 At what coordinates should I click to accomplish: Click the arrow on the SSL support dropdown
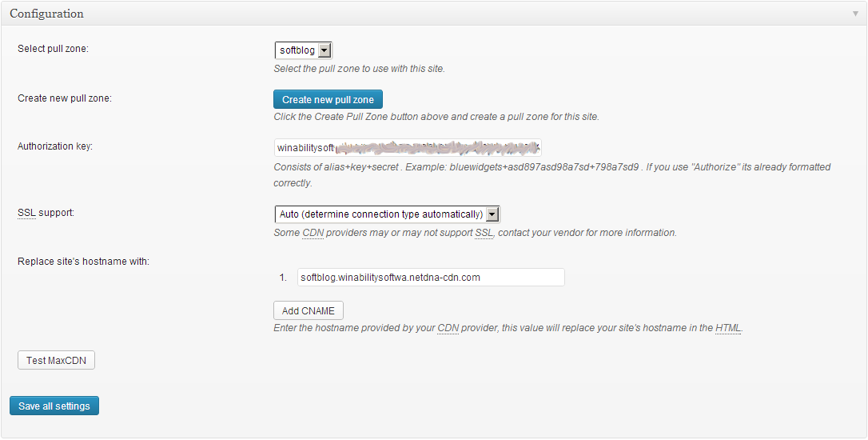492,214
